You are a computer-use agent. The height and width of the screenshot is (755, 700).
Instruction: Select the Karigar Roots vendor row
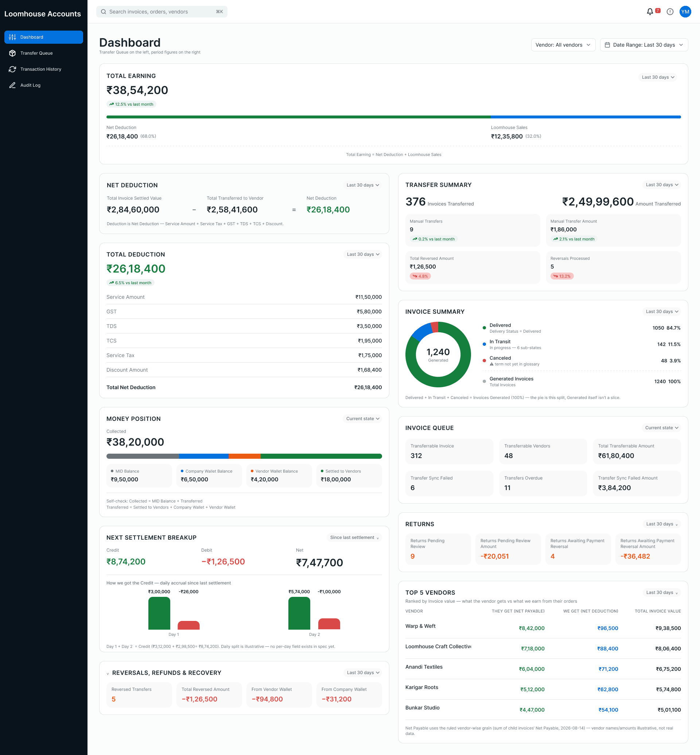click(x=543, y=689)
